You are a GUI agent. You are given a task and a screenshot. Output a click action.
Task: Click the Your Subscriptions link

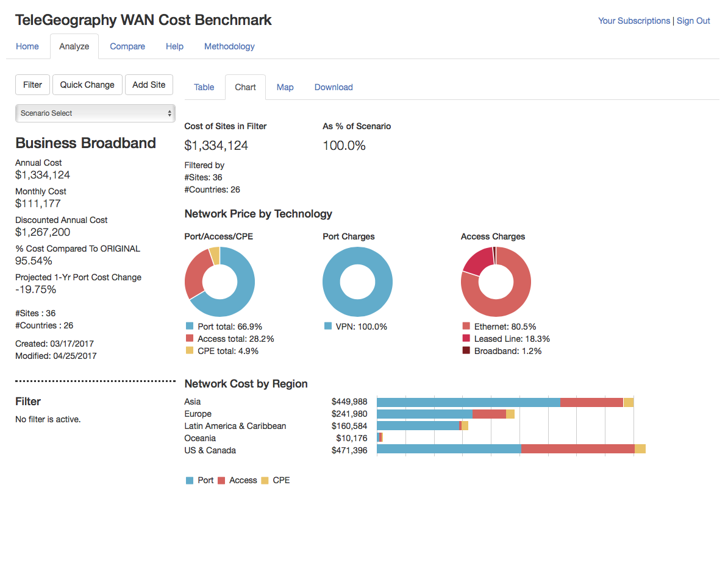click(x=633, y=21)
